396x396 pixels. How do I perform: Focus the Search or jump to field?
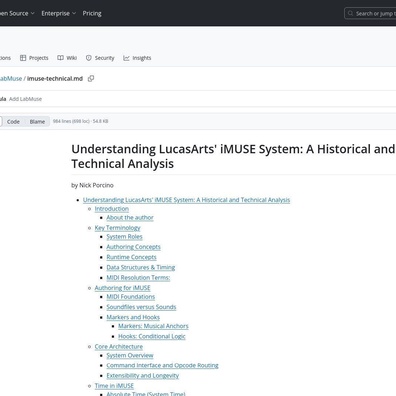pyautogui.click(x=370, y=13)
